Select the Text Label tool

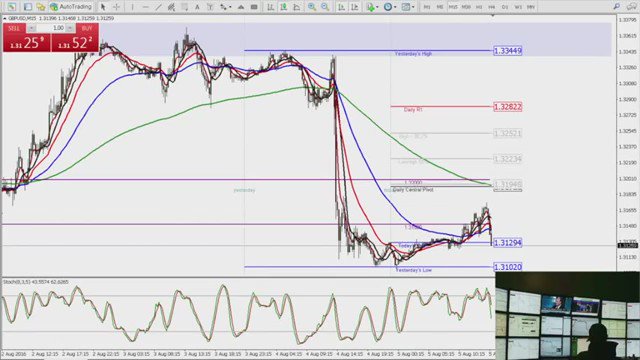click(x=210, y=7)
